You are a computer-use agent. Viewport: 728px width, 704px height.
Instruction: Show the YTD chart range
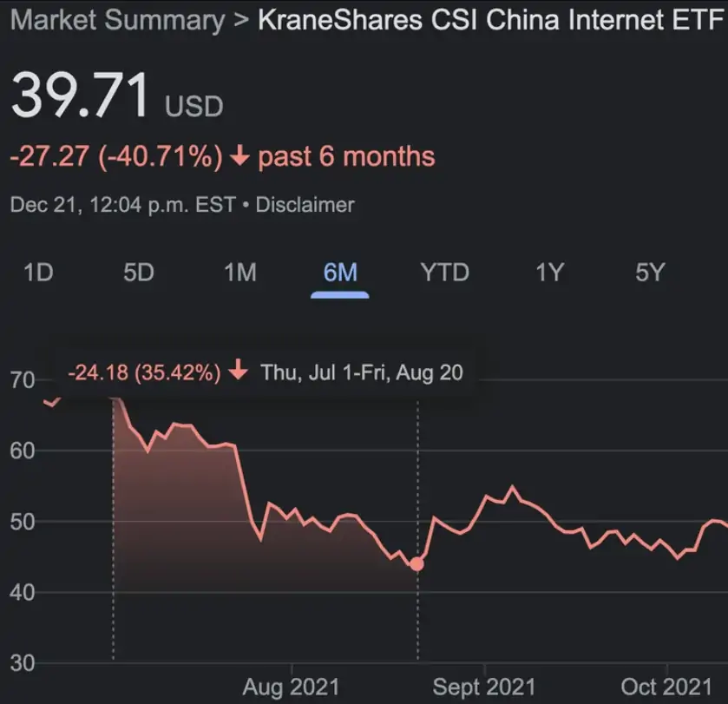(x=444, y=273)
